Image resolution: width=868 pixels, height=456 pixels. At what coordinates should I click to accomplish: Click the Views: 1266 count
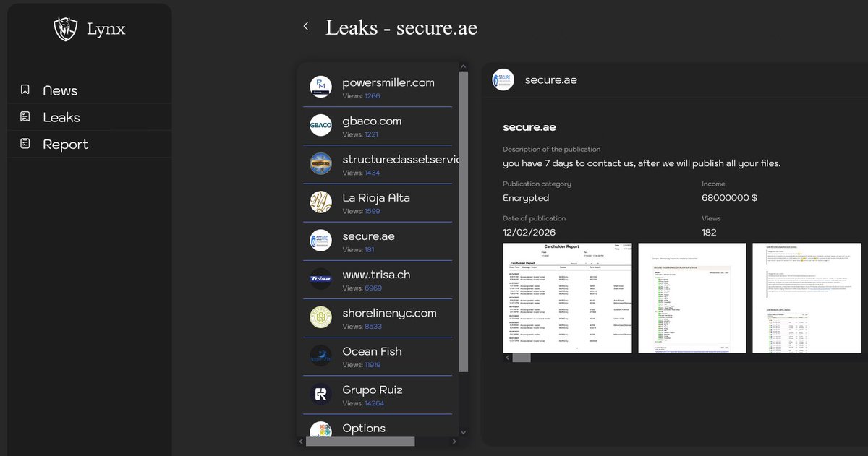point(361,96)
